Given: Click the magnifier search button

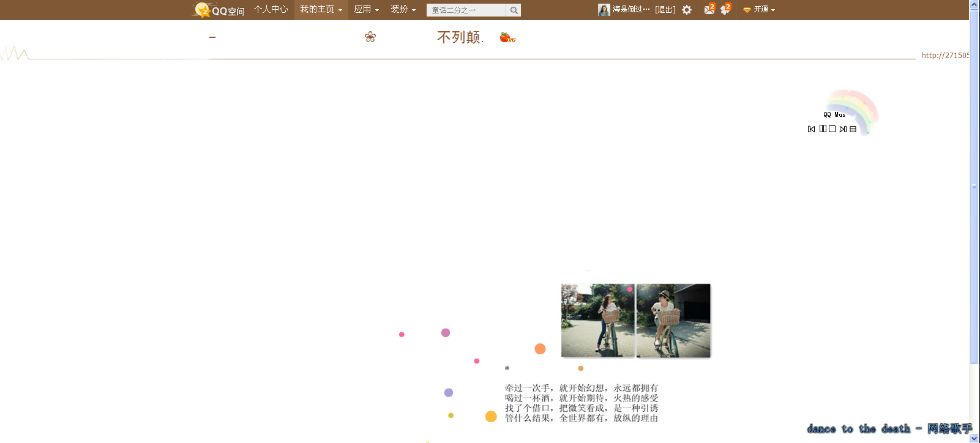Looking at the screenshot, I should click(x=514, y=10).
